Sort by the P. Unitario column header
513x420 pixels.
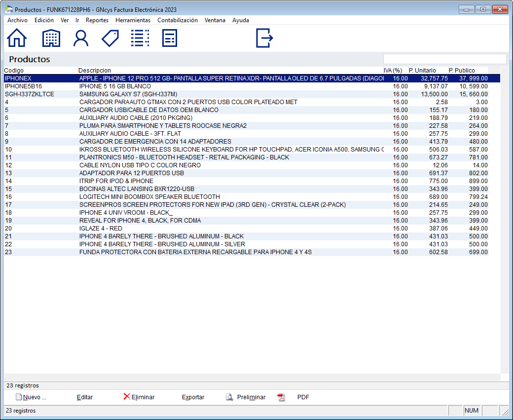(x=428, y=71)
